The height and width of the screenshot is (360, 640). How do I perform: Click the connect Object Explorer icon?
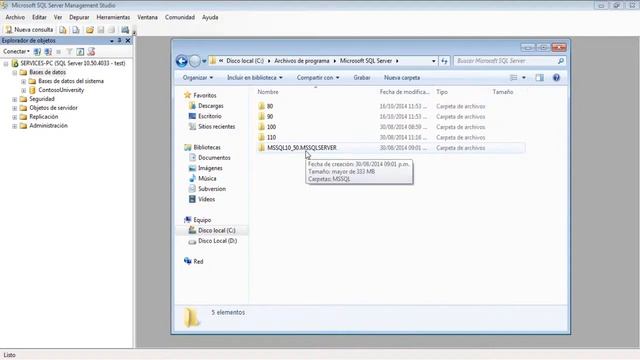37,51
